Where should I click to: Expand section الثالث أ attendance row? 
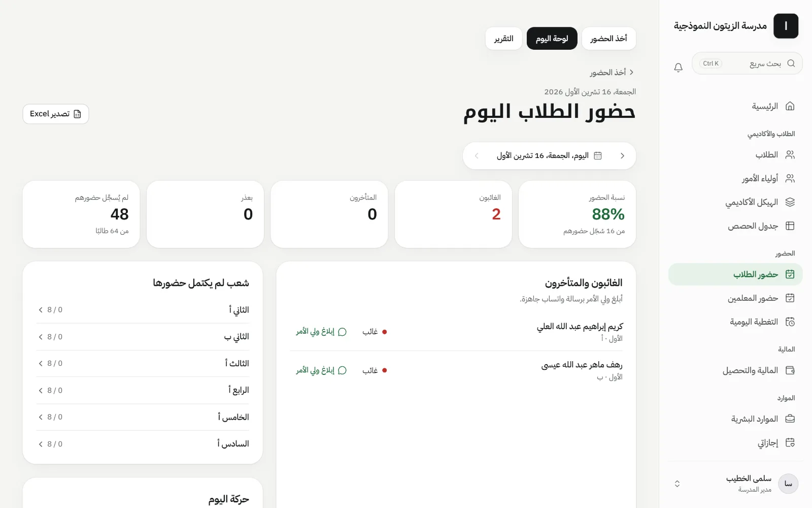[x=143, y=364]
